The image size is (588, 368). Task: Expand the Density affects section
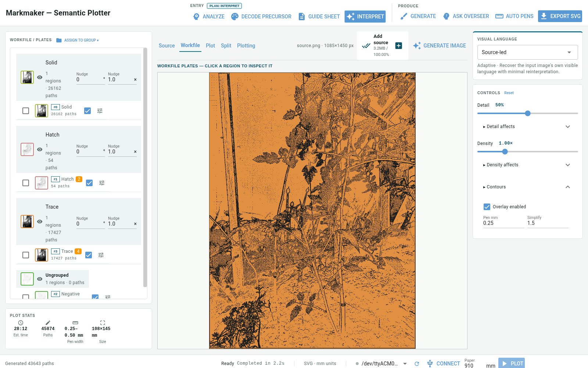[x=527, y=165]
